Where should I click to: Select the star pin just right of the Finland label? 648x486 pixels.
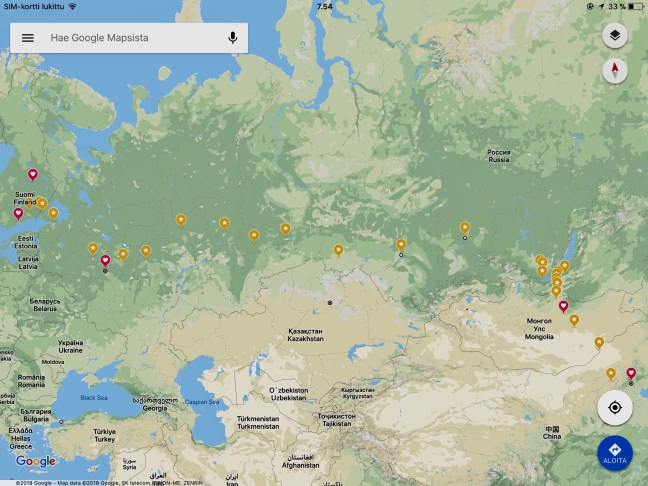[43, 202]
